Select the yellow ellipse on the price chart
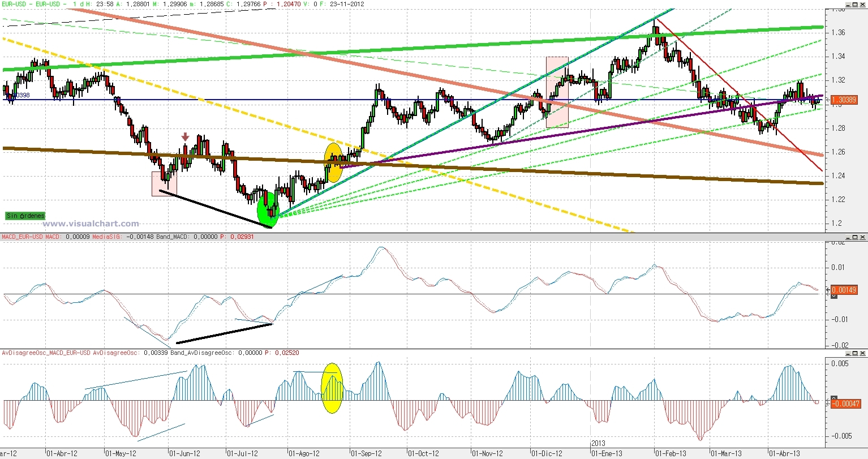The image size is (868, 459). 333,162
